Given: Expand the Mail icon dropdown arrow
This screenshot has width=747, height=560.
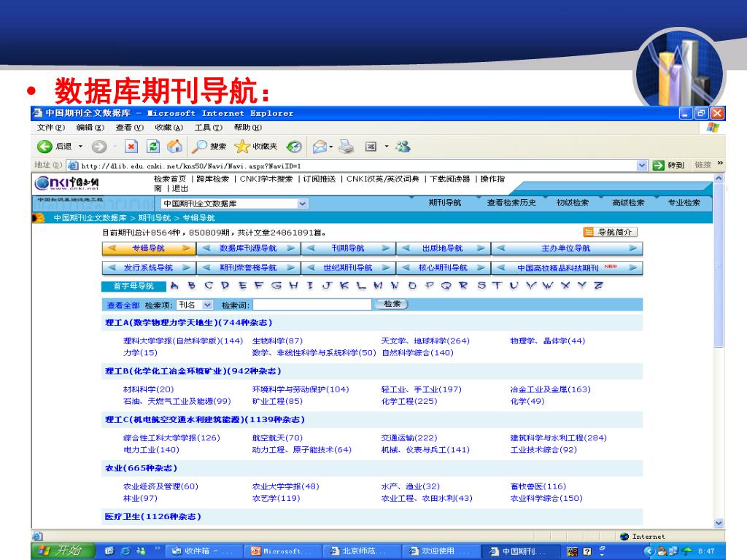Looking at the screenshot, I should pos(330,147).
